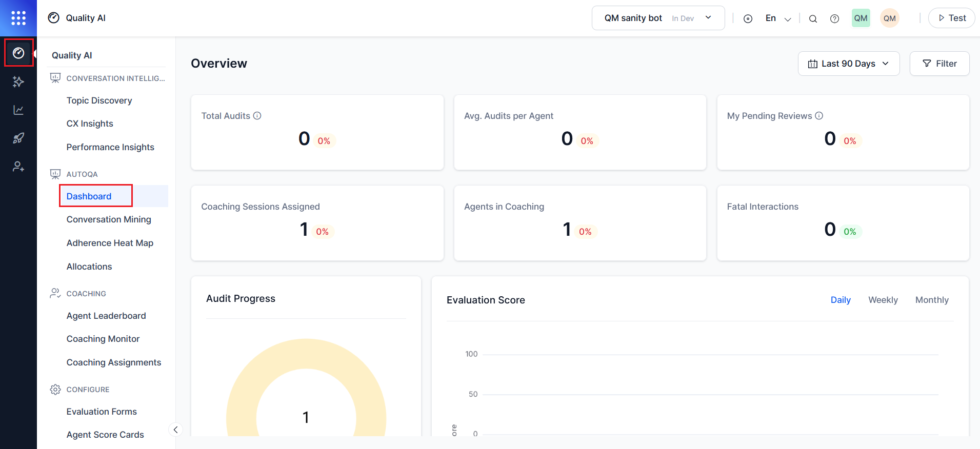Open Allocations in the sidebar
This screenshot has width=980, height=449.
(89, 267)
